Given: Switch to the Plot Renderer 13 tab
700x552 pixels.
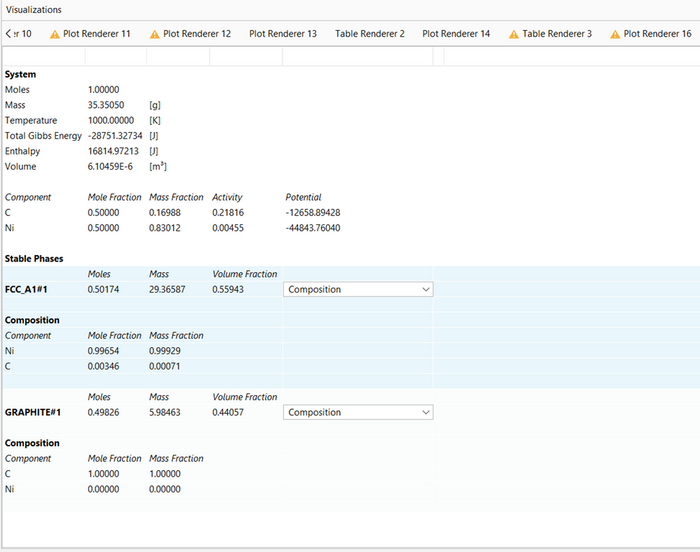Looking at the screenshot, I should coord(283,34).
